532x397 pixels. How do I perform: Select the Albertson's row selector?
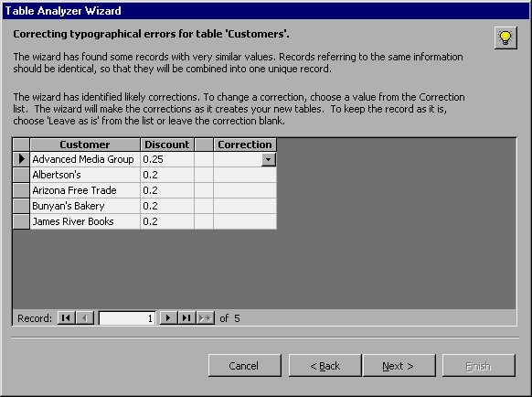point(21,175)
